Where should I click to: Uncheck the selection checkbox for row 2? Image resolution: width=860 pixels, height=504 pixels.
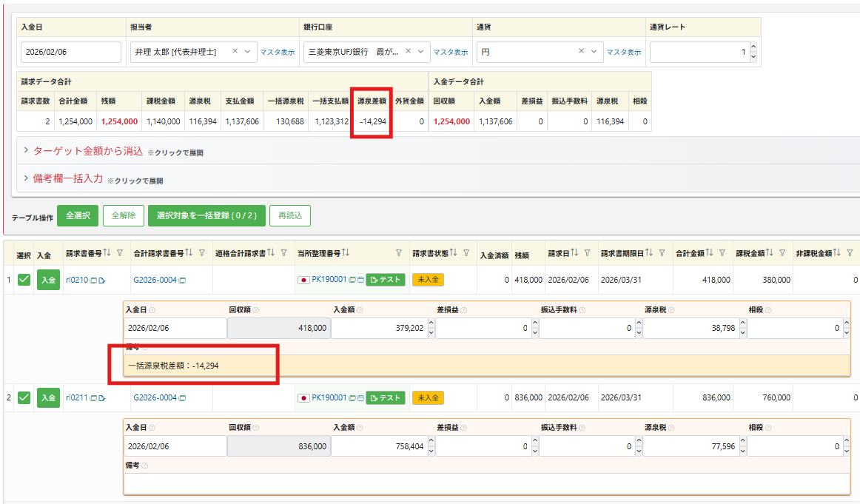click(x=24, y=397)
